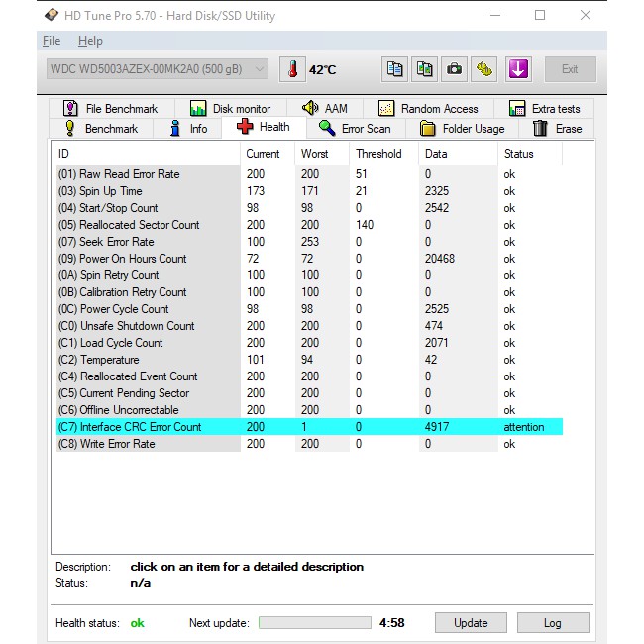This screenshot has height=644, width=644.
Task: Go to the Folder Usage tab
Action: click(x=462, y=128)
